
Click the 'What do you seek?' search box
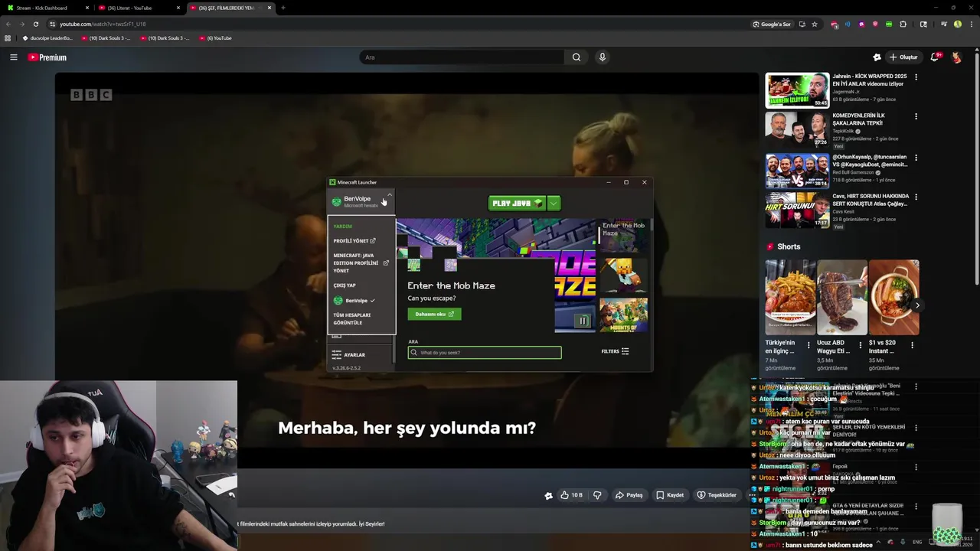click(x=485, y=353)
